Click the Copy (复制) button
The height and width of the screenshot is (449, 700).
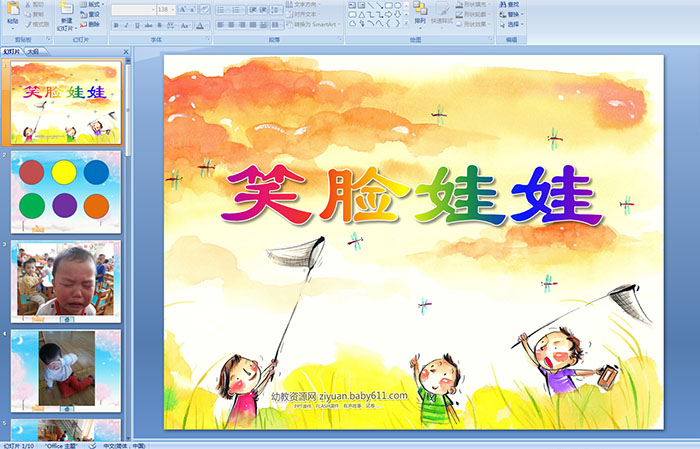pyautogui.click(x=34, y=14)
